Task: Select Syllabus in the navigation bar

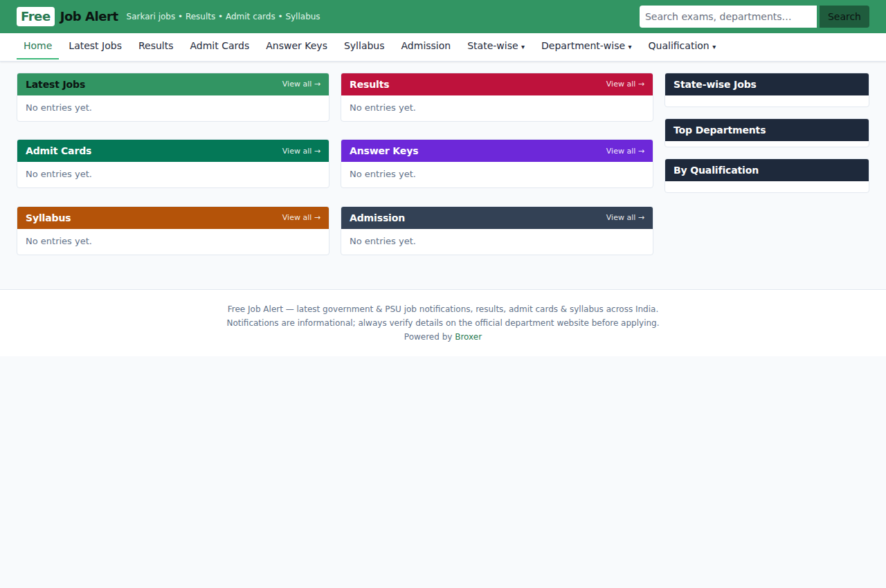Action: click(364, 46)
